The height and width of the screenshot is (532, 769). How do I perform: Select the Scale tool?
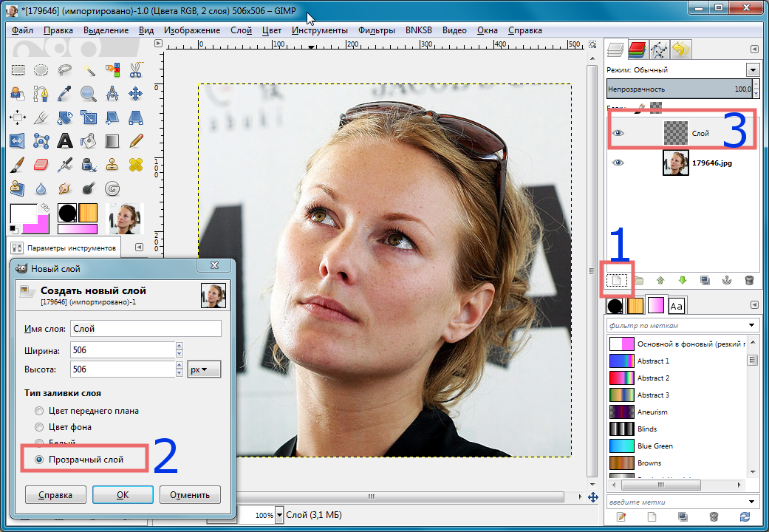(x=89, y=117)
